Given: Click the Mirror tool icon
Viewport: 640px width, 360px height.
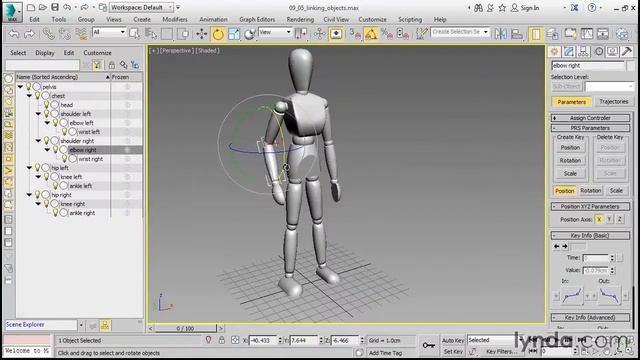Looking at the screenshot, I should (501, 34).
